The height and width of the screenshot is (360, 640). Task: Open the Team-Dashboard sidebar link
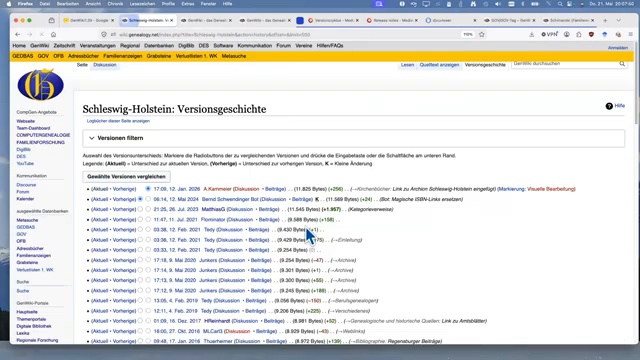click(33, 128)
